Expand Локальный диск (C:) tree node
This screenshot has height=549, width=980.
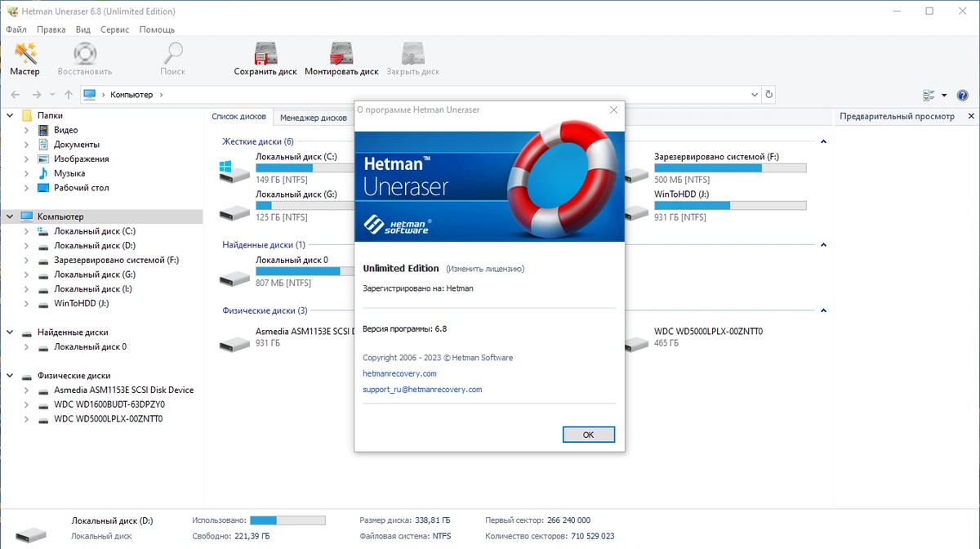26,231
